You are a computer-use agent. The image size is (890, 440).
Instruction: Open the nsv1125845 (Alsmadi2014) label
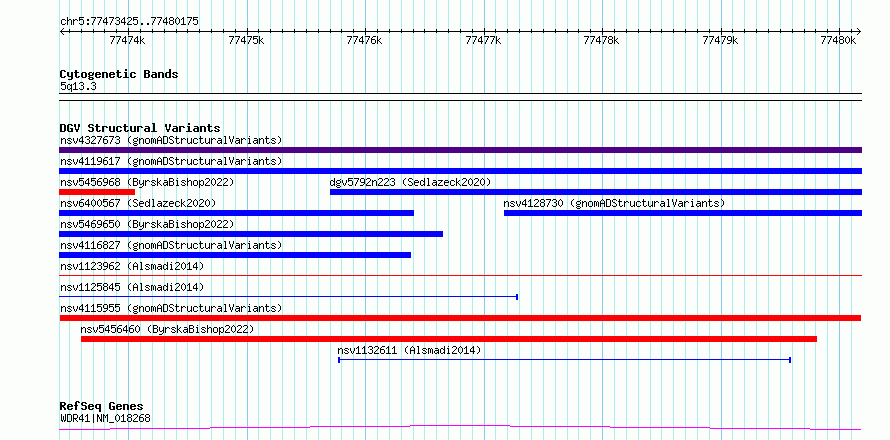(x=132, y=287)
